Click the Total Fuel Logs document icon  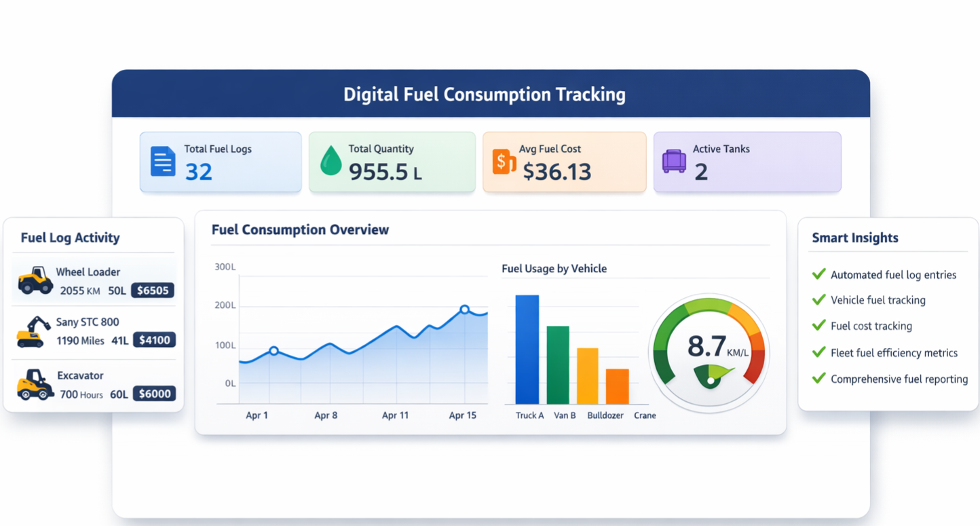click(x=162, y=161)
